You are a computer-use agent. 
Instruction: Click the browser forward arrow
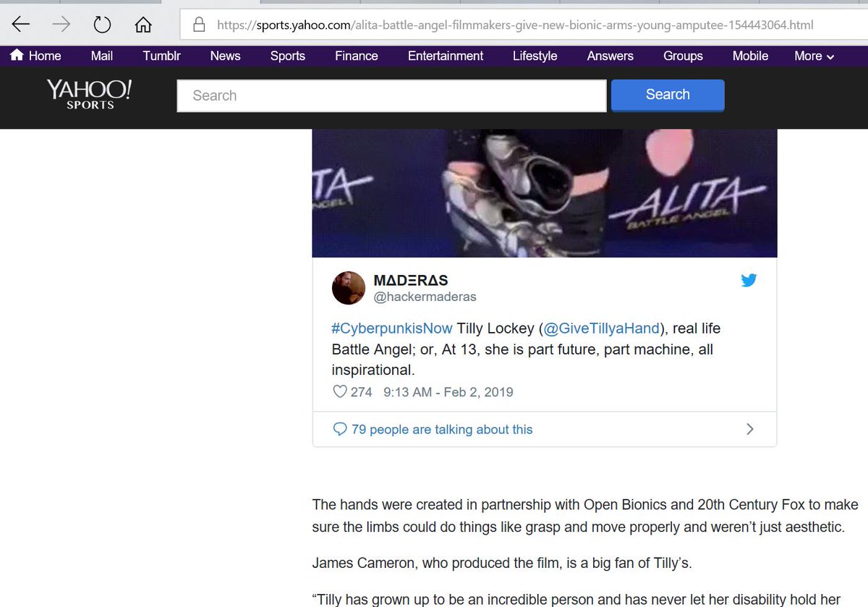61,25
